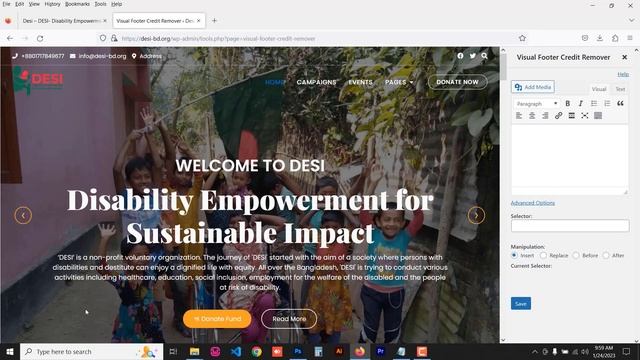Click inside the Selector input field
The image size is (640, 360).
[570, 226]
